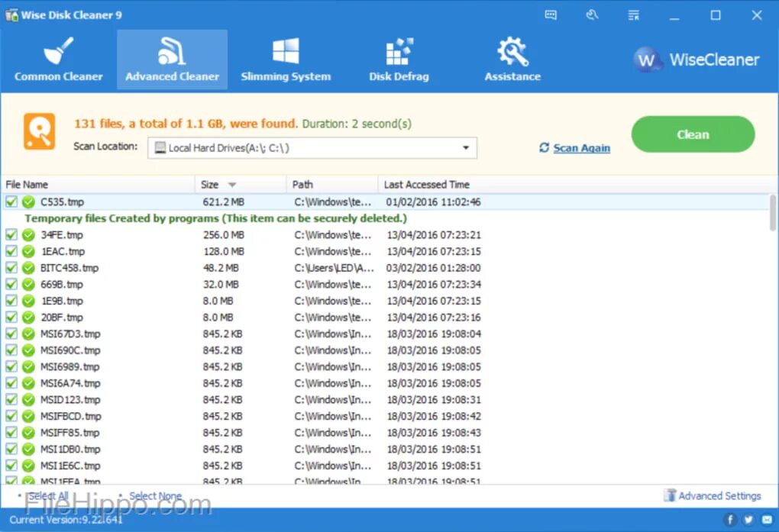Viewport: 779px width, 532px height.
Task: Uncheck the MSI67D3.tmp checkbox
Action: (x=11, y=334)
